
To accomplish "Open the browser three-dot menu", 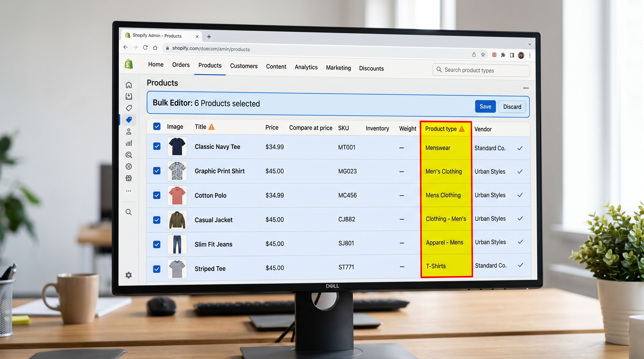I will (x=530, y=55).
